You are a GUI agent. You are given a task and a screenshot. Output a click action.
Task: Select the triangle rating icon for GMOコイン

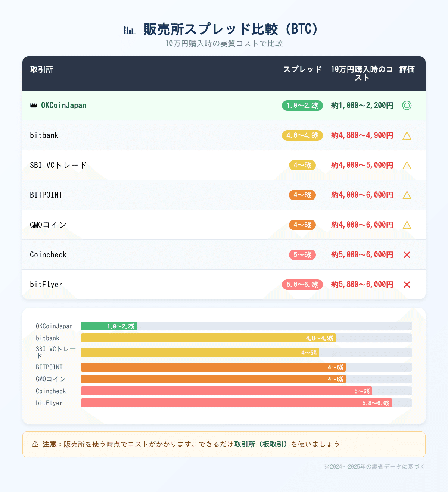[x=407, y=225]
